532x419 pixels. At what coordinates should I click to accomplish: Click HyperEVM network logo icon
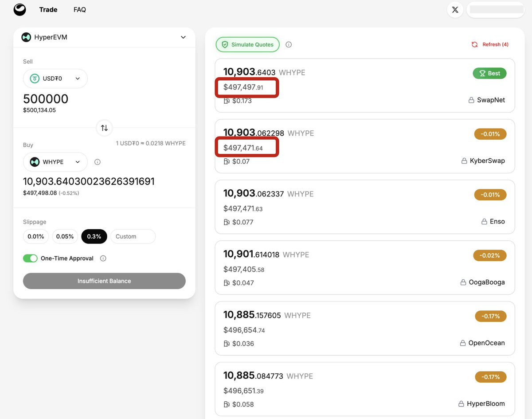[26, 37]
